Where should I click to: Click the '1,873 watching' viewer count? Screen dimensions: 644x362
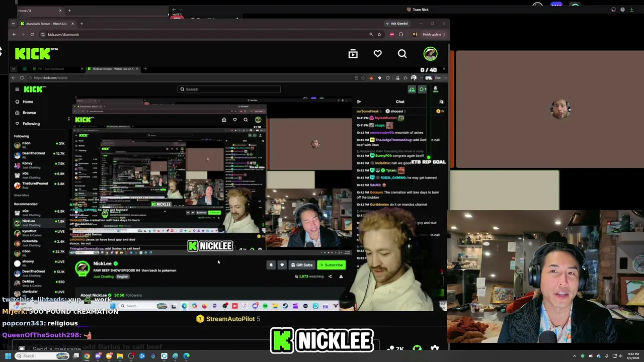309,277
